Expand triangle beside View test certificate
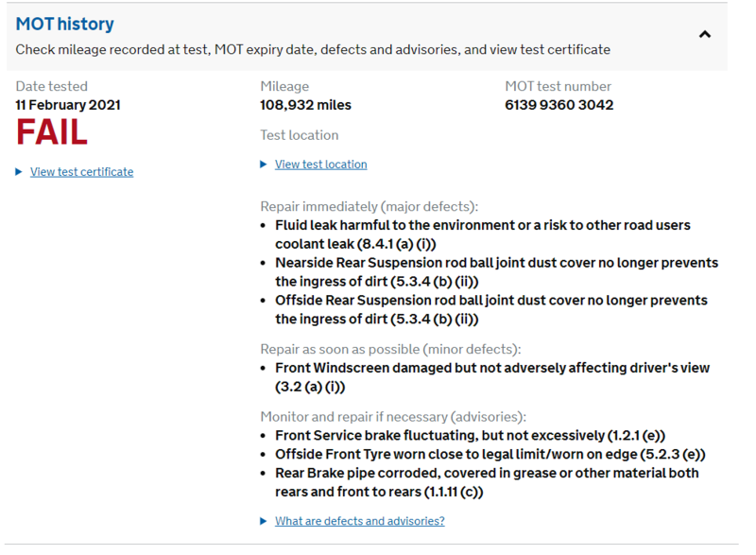The image size is (756, 555). pos(19,172)
